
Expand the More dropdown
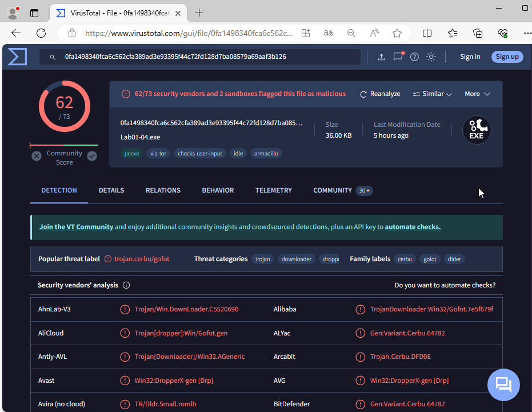click(x=477, y=94)
